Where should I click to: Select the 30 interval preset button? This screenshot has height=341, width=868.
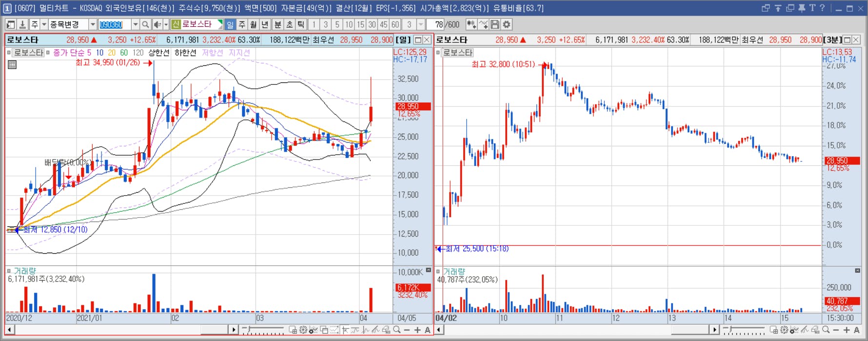[x=372, y=24]
